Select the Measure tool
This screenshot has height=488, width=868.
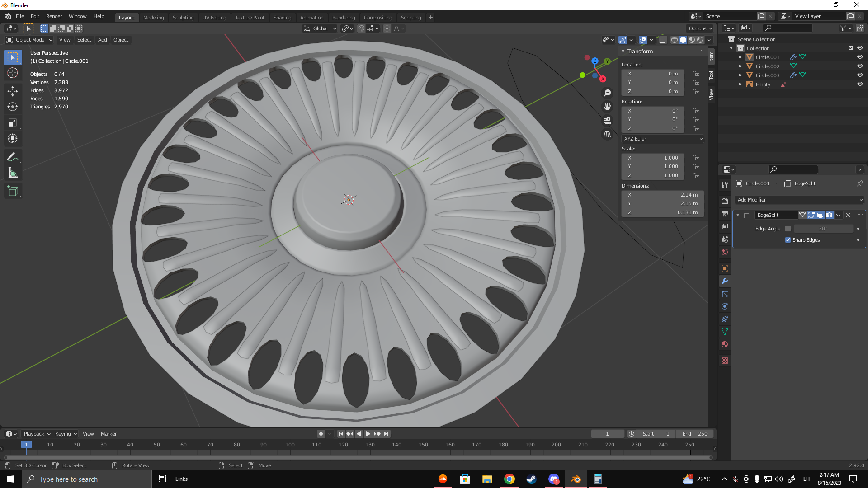tap(13, 173)
